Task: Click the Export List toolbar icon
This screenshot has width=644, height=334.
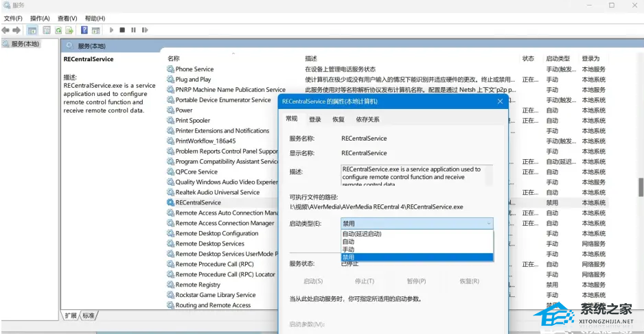Action: click(69, 30)
